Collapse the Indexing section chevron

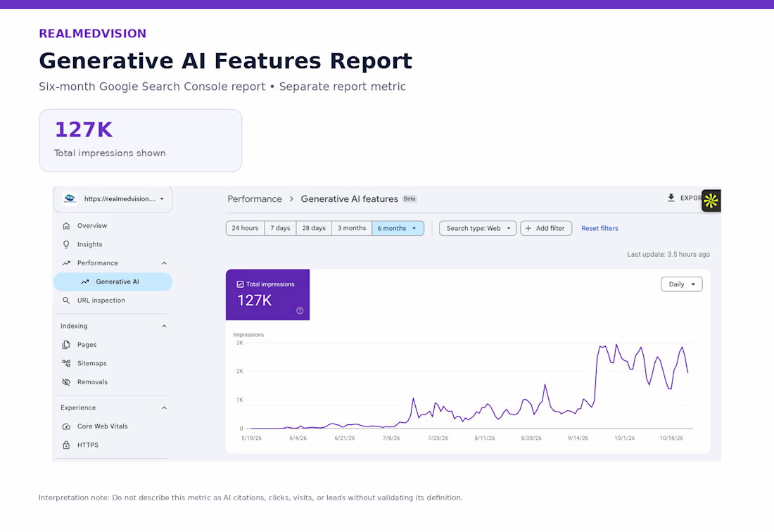165,327
